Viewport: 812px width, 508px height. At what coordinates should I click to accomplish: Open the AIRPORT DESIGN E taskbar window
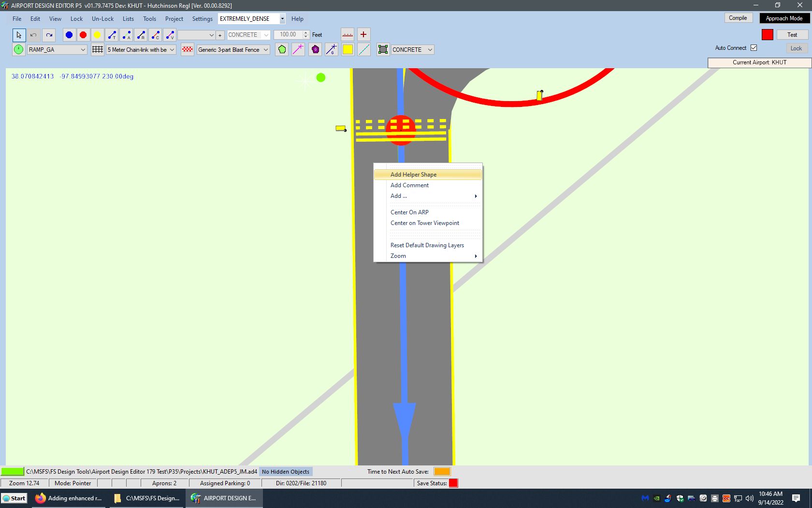pyautogui.click(x=224, y=498)
